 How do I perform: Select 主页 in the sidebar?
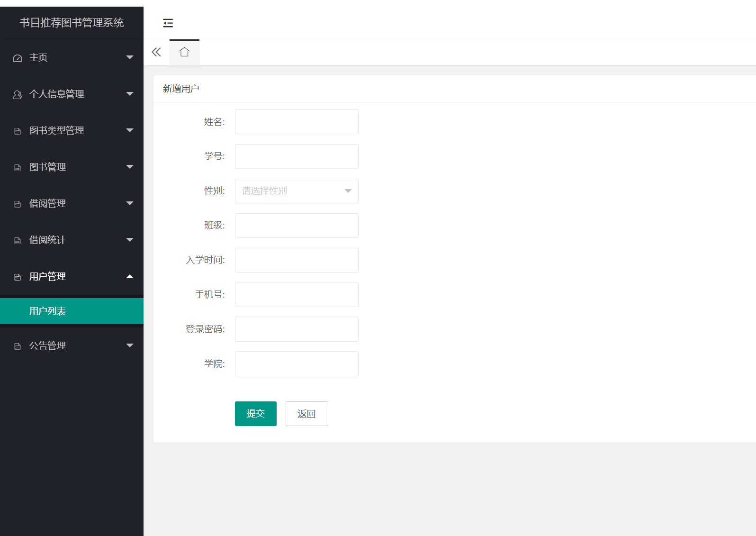point(72,57)
